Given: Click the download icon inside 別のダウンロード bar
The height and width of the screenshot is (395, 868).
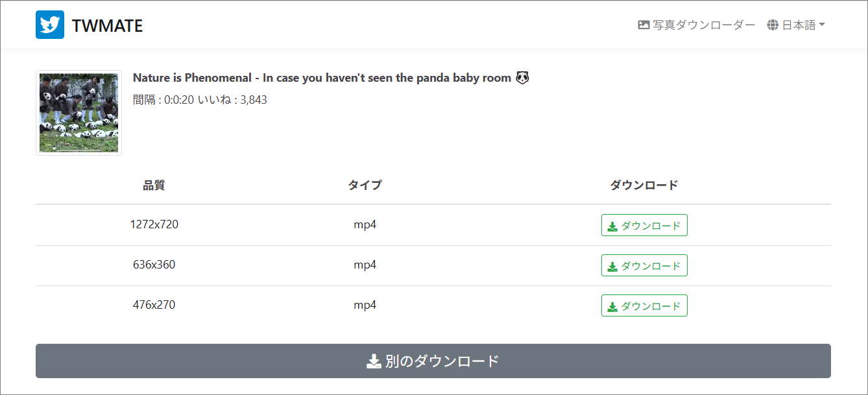Looking at the screenshot, I should point(373,361).
